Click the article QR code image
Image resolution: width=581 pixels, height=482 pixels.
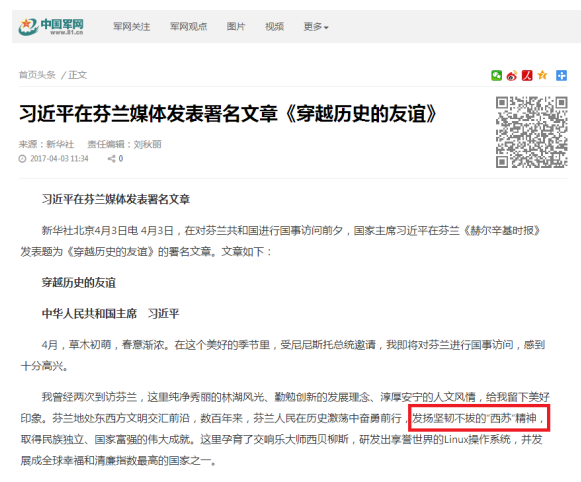coord(532,132)
